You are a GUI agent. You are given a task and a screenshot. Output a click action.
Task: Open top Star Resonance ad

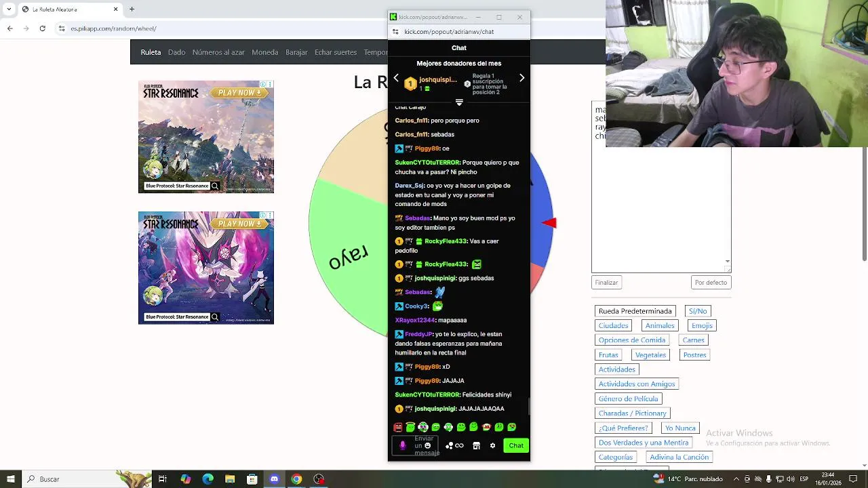tap(206, 137)
